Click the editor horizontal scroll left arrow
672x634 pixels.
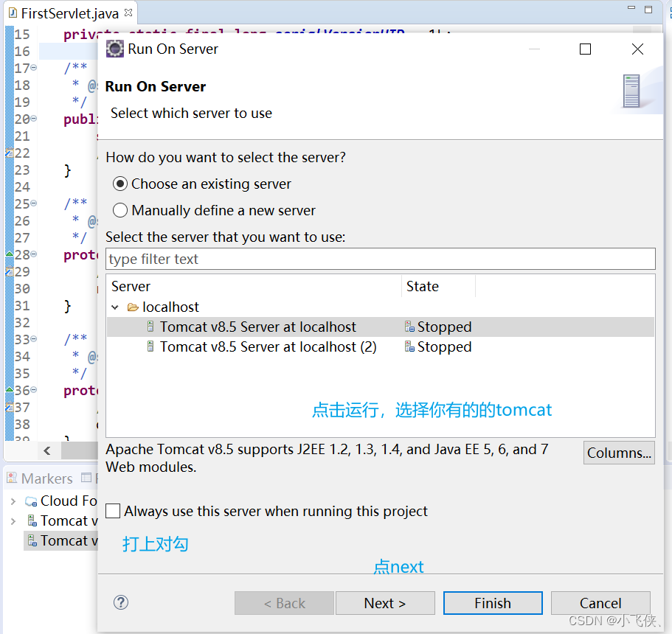click(47, 450)
